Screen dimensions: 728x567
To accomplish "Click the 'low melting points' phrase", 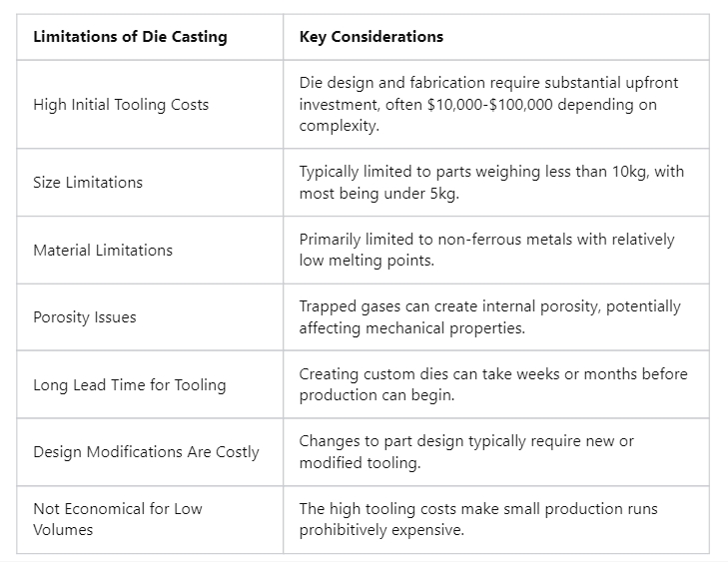I will [x=364, y=260].
